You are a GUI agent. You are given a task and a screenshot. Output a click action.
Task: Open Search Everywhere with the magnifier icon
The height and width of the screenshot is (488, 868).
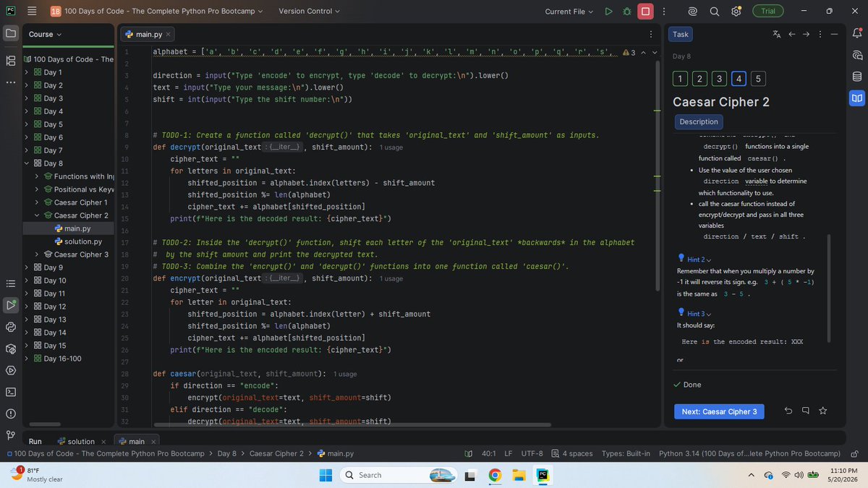[x=714, y=11]
